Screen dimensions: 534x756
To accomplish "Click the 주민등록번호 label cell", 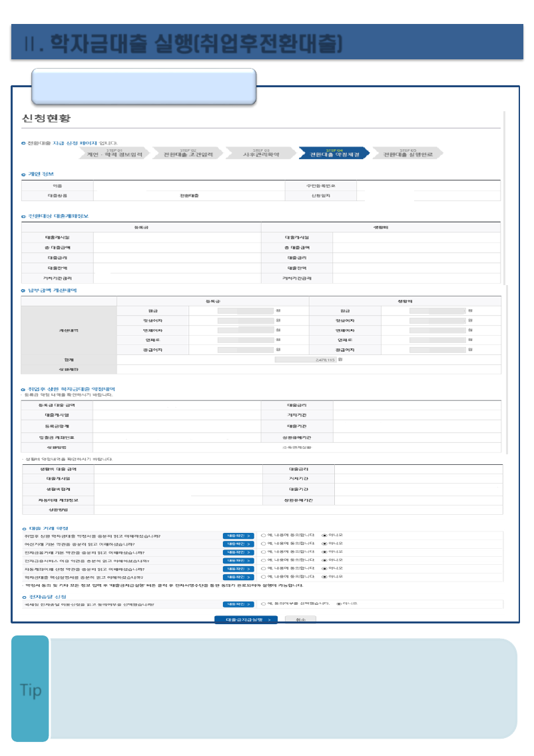I will tap(320, 186).
